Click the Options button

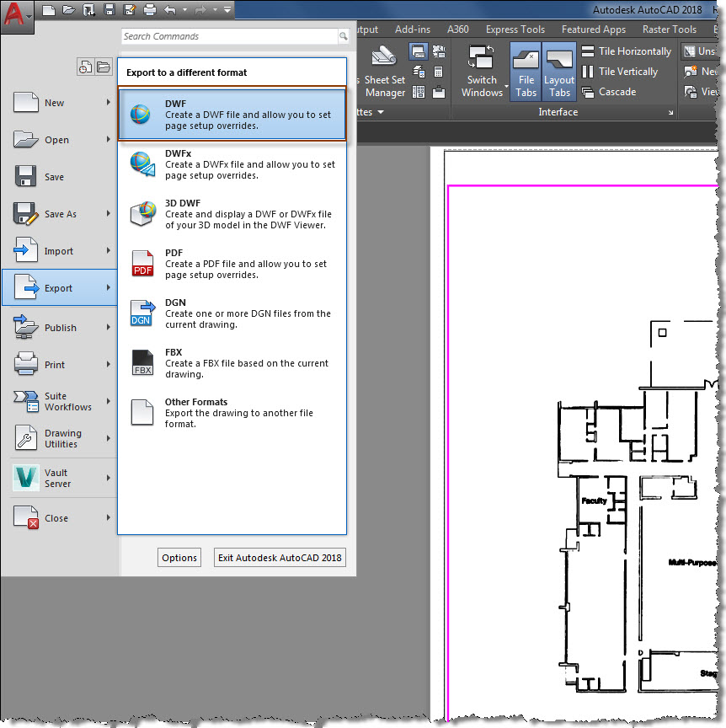(179, 557)
